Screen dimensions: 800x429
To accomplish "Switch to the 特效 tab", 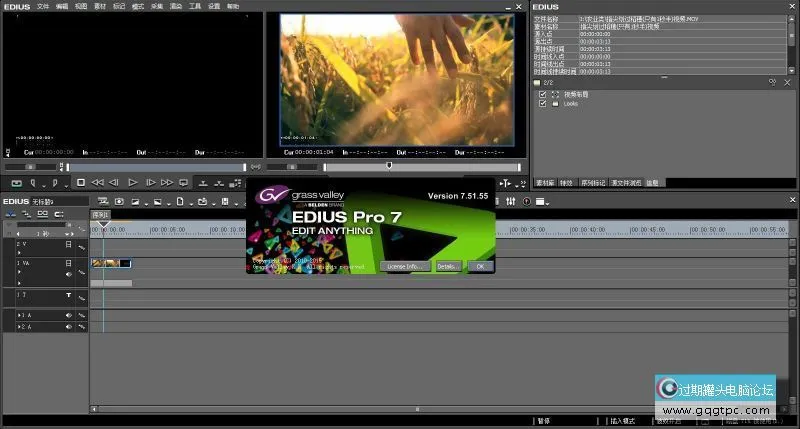I will tap(569, 183).
